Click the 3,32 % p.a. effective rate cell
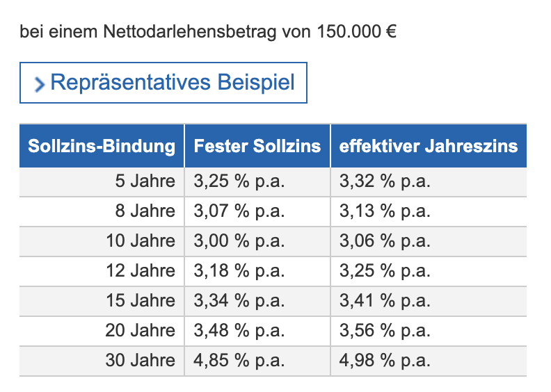The image size is (551, 392). 385,182
